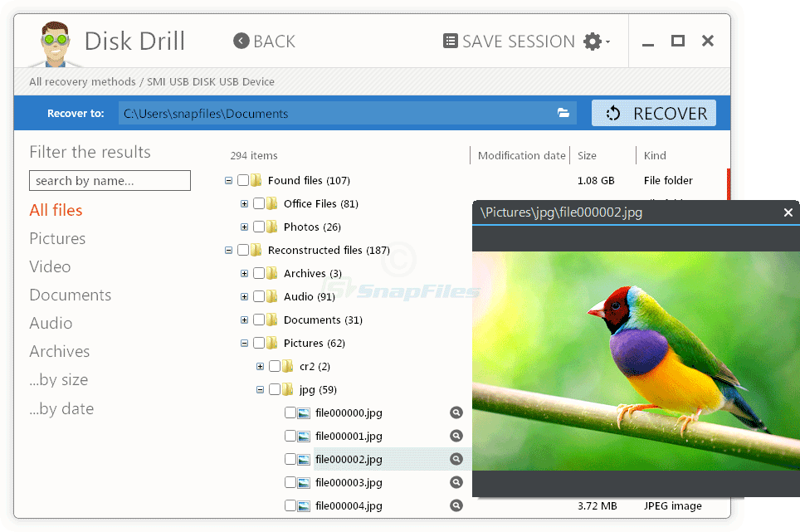Expand the Archives node
The width and height of the screenshot is (800, 532).
243,273
